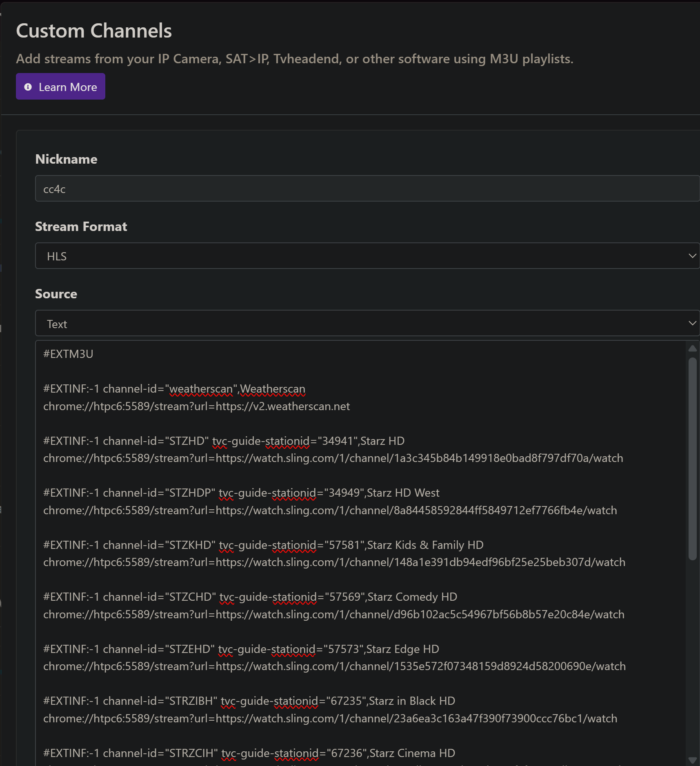The width and height of the screenshot is (700, 766).
Task: Click the playlist scrollbar up arrow
Action: (x=692, y=349)
